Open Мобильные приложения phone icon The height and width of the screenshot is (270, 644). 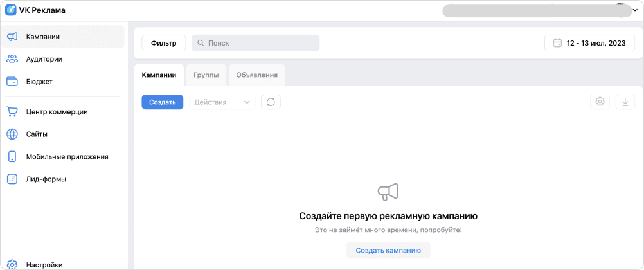click(12, 156)
